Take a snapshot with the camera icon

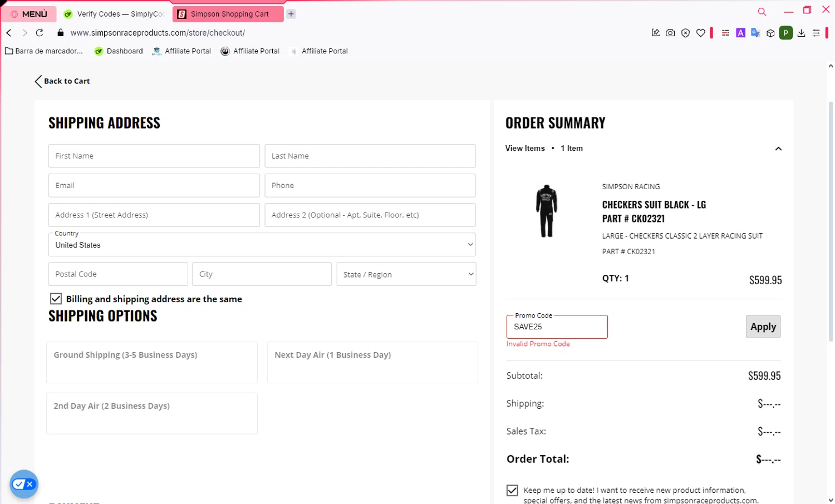pyautogui.click(x=670, y=33)
